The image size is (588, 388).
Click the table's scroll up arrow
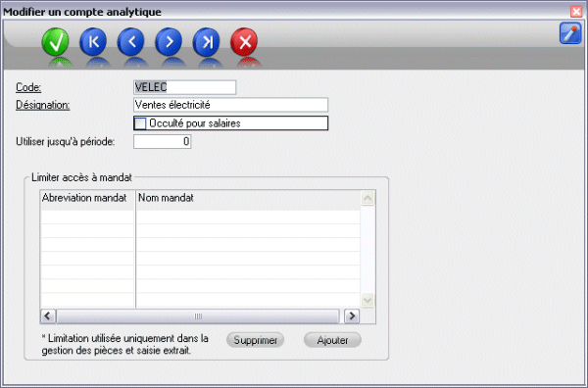coord(367,198)
